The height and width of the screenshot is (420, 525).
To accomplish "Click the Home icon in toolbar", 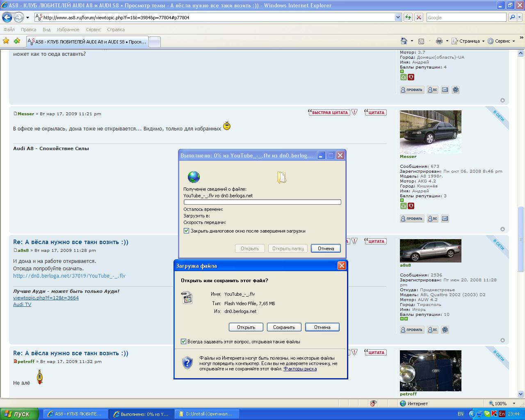I will (x=404, y=41).
